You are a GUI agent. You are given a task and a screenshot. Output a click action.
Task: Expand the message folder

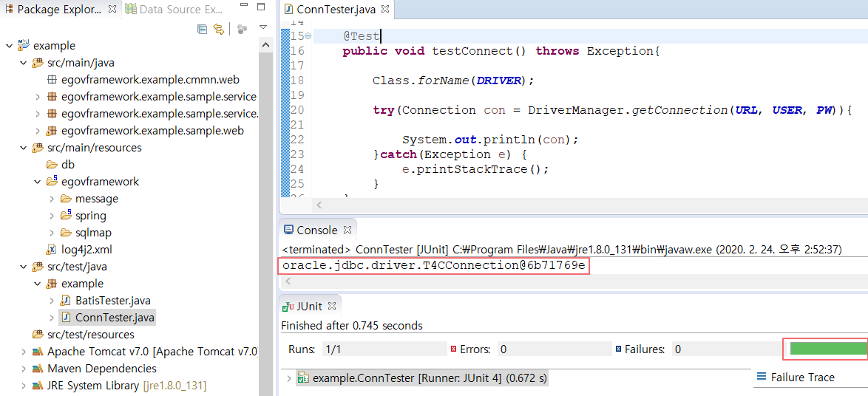click(52, 199)
